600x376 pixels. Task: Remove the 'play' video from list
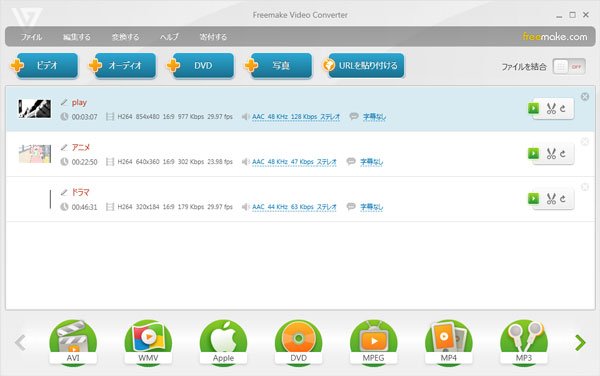(x=585, y=97)
